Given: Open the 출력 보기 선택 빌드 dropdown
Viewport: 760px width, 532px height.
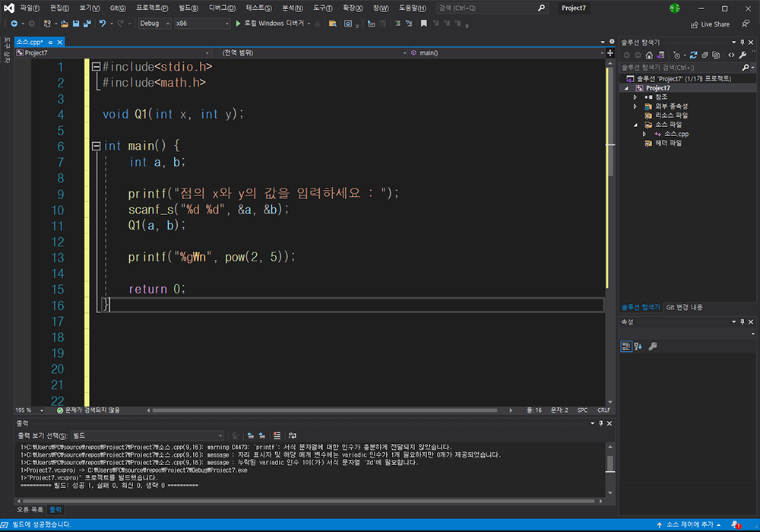Looking at the screenshot, I should pos(148,435).
